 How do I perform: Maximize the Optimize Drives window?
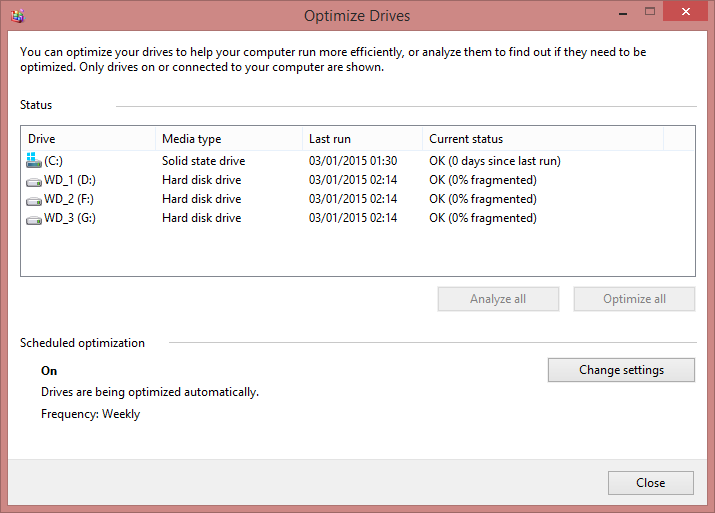click(x=648, y=13)
